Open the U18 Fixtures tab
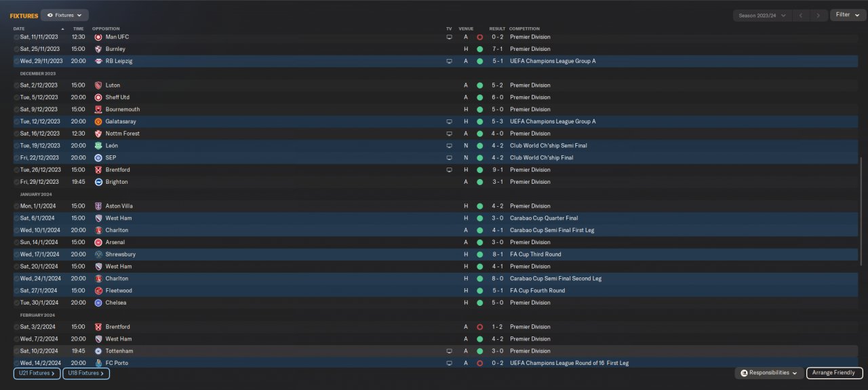 click(86, 373)
